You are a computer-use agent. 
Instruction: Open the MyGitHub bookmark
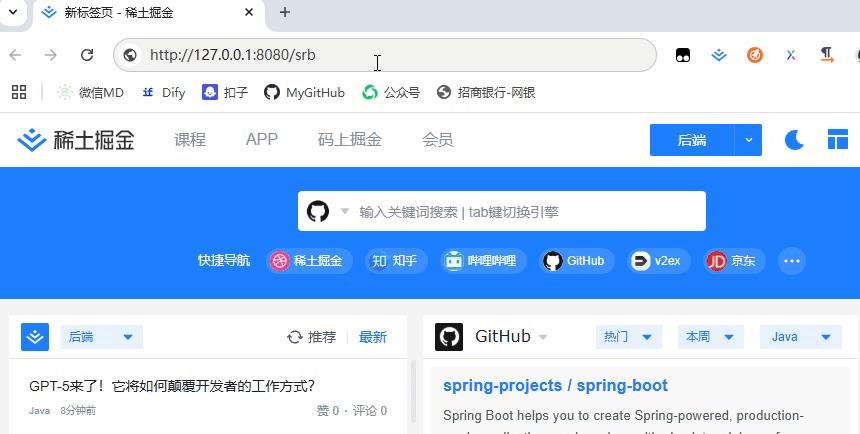coord(304,92)
